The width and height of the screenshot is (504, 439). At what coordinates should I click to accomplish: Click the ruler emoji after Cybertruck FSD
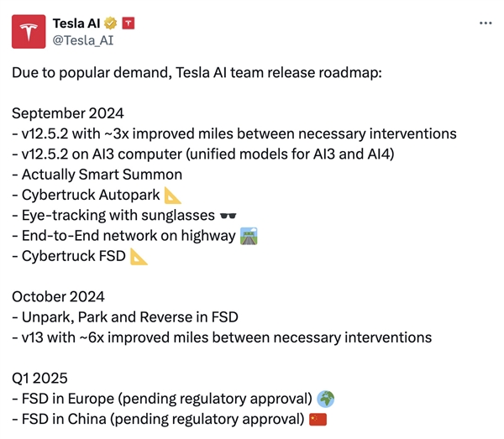tap(139, 256)
